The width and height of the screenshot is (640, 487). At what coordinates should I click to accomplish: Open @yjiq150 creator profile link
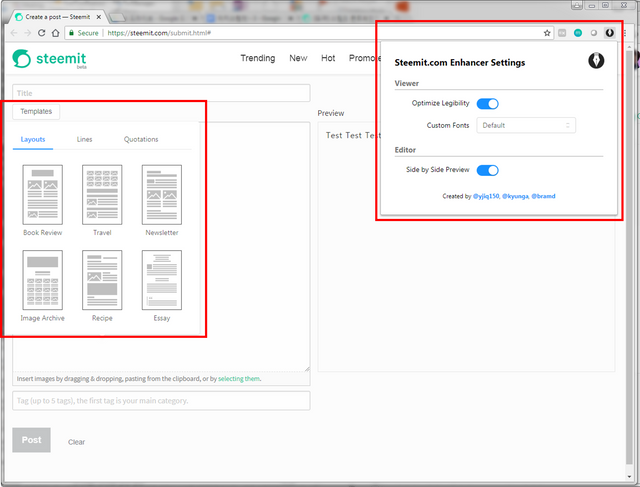point(486,196)
